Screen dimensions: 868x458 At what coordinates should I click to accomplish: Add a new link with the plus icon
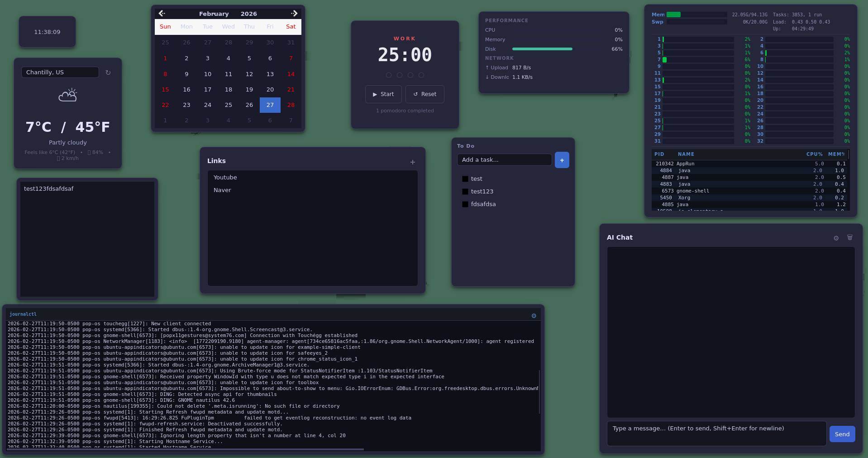click(412, 162)
